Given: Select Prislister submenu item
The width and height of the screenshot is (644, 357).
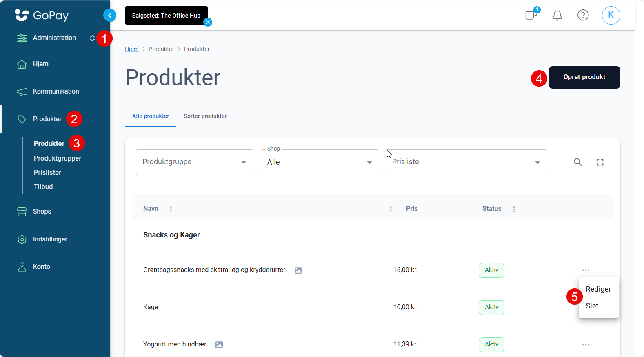Looking at the screenshot, I should click(x=47, y=172).
